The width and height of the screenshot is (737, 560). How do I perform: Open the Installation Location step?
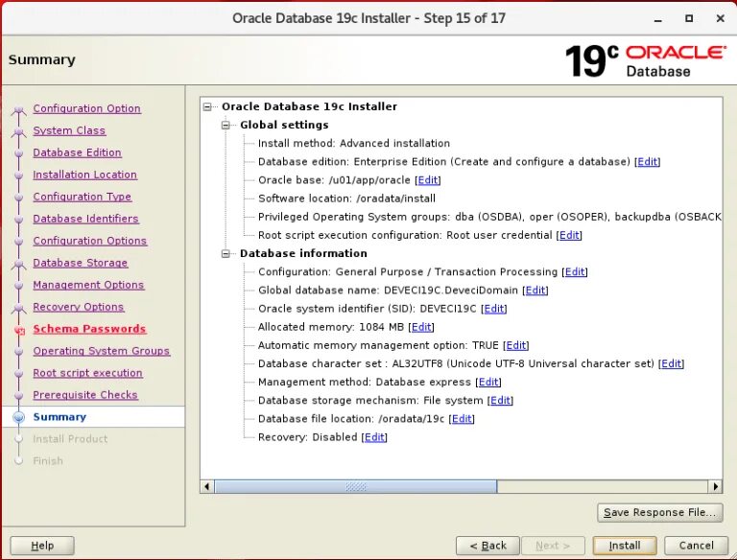tap(84, 175)
